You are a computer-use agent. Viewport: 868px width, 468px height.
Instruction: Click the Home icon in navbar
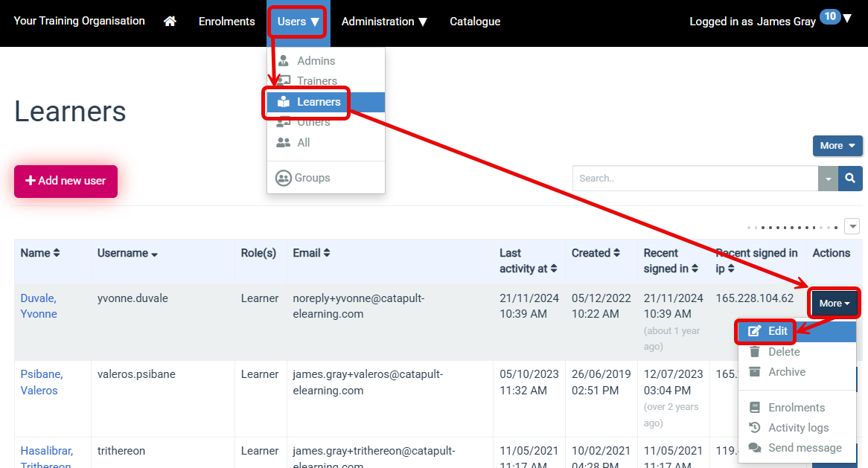[x=170, y=22]
